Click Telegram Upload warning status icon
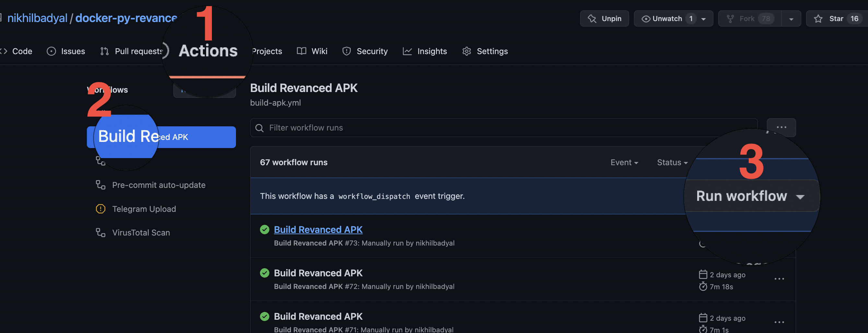The height and width of the screenshot is (333, 868). pos(100,209)
